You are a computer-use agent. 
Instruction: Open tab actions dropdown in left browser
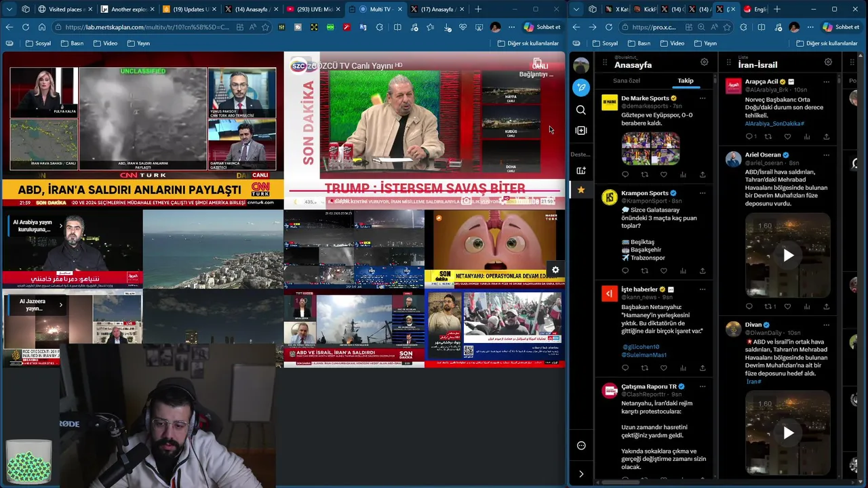coord(9,9)
